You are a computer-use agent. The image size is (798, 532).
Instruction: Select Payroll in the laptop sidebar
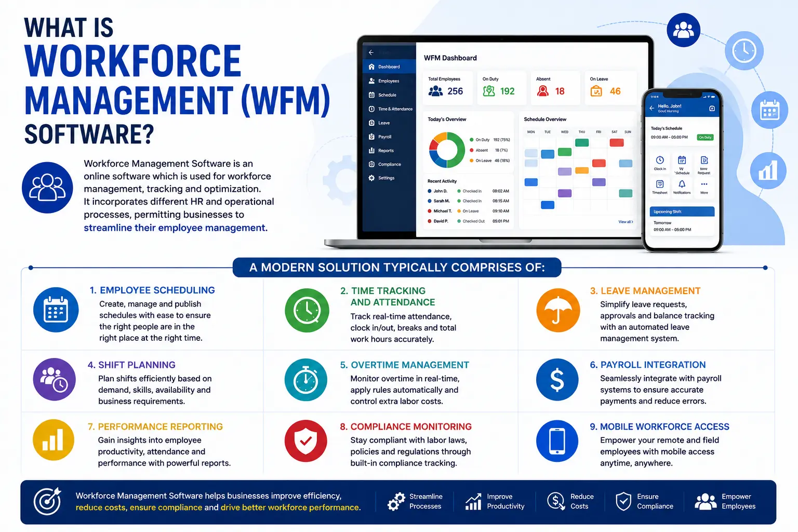(x=389, y=137)
